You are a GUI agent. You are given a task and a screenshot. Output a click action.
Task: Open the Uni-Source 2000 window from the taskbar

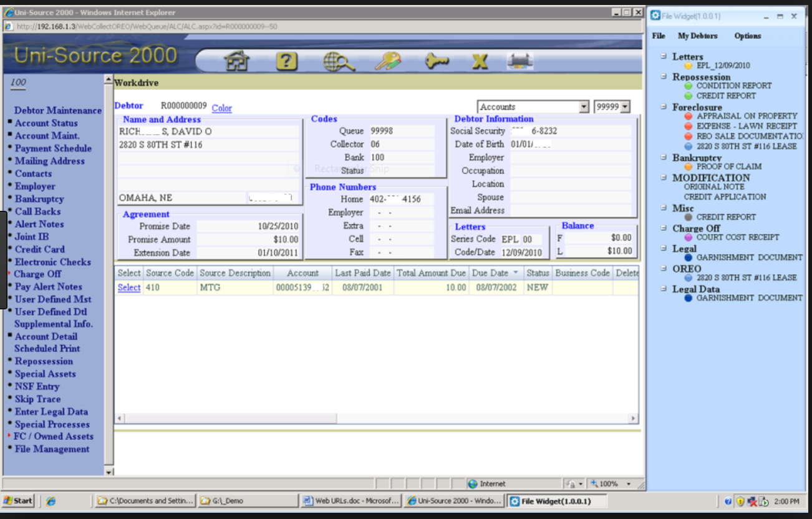point(453,500)
